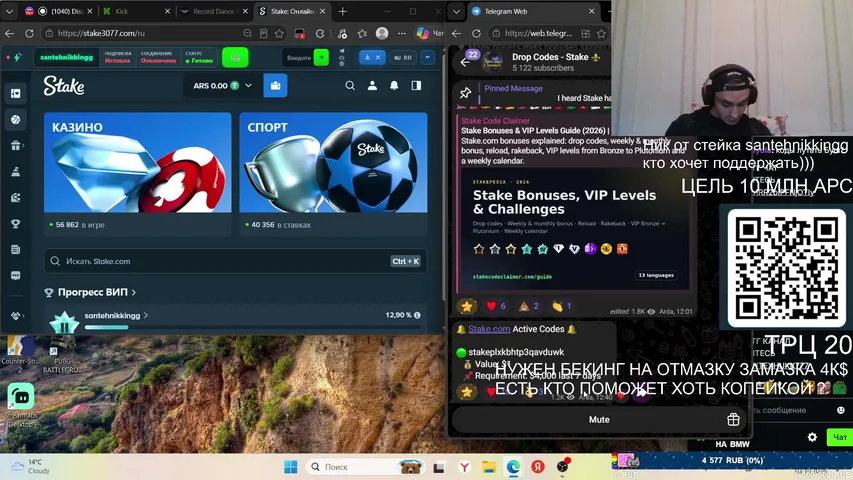Image resolution: width=853 pixels, height=480 pixels.
Task: Click the Stake search magnifier icon
Action: pyautogui.click(x=350, y=85)
